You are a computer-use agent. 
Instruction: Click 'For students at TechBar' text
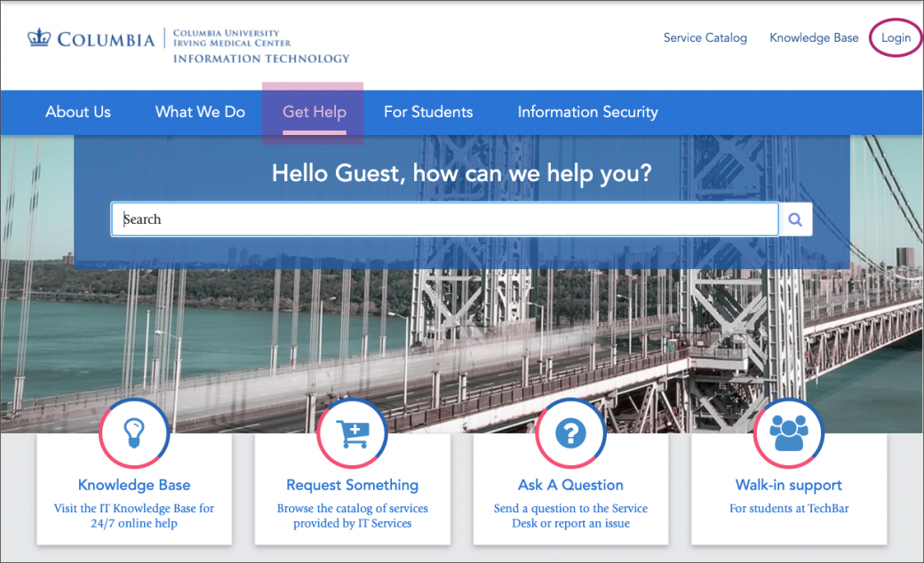789,508
